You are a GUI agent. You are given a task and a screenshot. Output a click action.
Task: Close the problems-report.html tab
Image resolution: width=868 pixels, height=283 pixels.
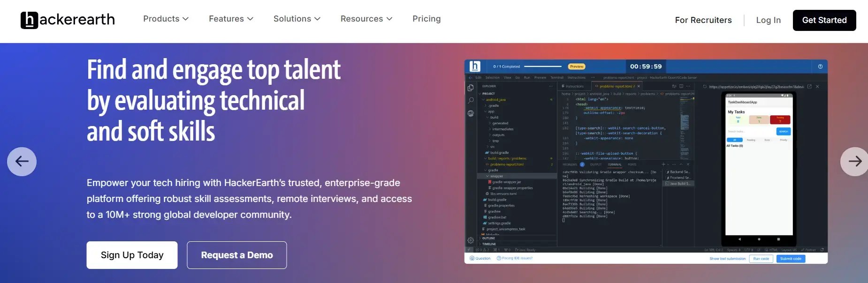click(x=639, y=86)
